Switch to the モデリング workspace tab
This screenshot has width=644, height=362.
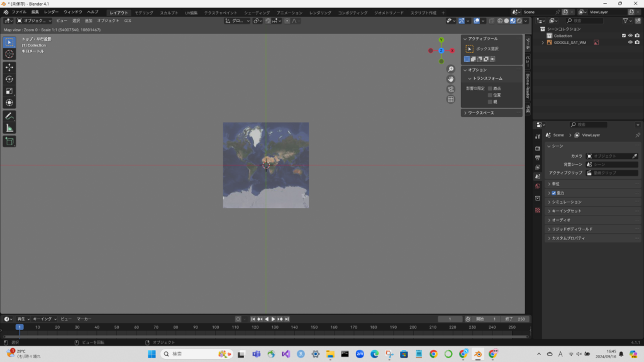tap(144, 13)
